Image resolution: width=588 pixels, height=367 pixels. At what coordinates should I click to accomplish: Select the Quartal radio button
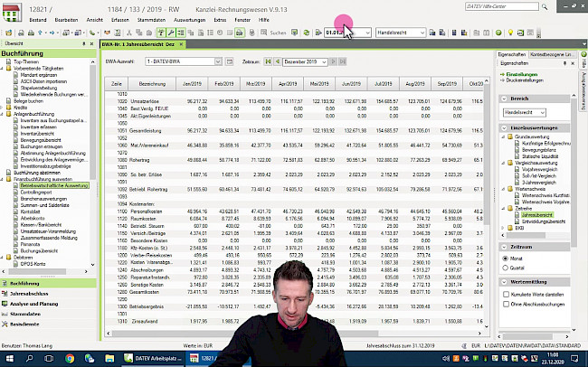503,268
